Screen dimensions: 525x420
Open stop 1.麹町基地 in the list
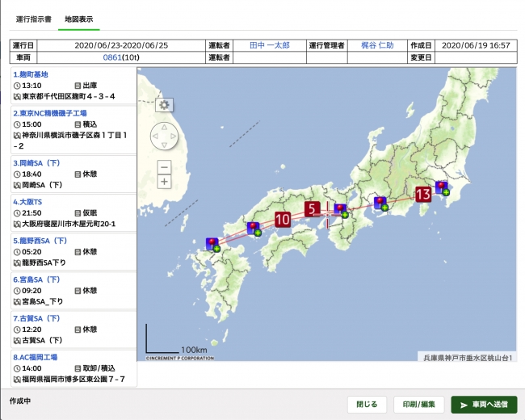coord(32,74)
